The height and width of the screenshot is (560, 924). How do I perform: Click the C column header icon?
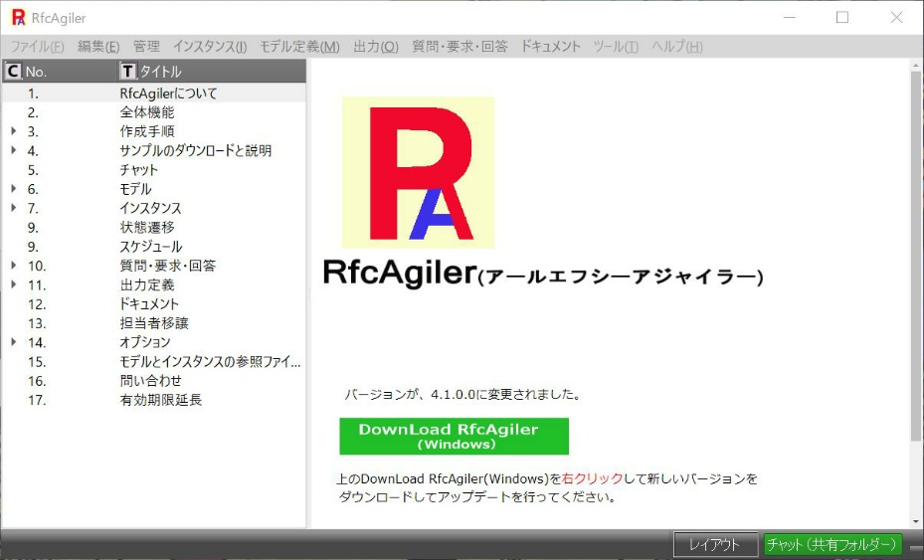pyautogui.click(x=12, y=72)
